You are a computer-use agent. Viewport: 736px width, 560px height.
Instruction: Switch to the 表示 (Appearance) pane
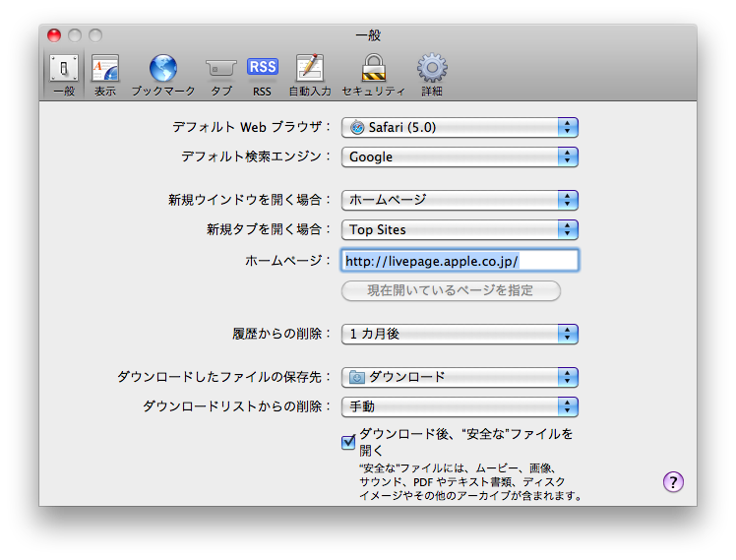pyautogui.click(x=105, y=75)
